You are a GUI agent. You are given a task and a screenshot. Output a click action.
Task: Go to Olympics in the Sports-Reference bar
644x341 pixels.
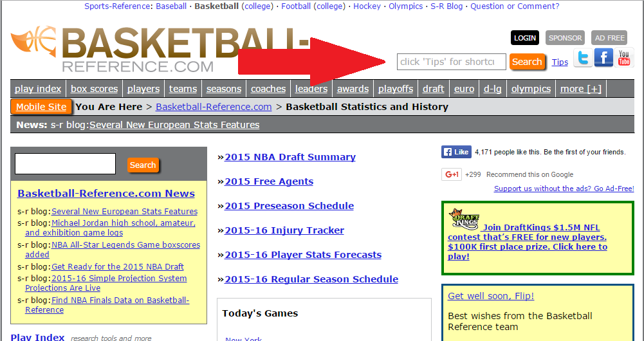click(406, 6)
